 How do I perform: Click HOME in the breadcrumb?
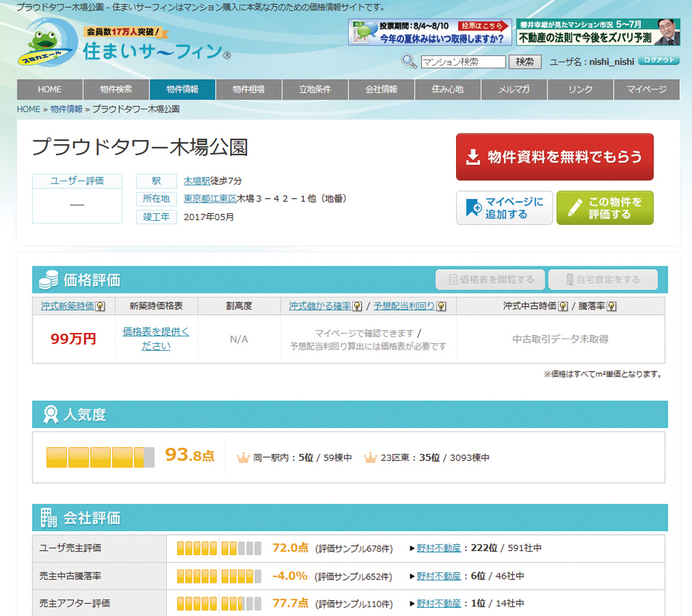pos(28,109)
